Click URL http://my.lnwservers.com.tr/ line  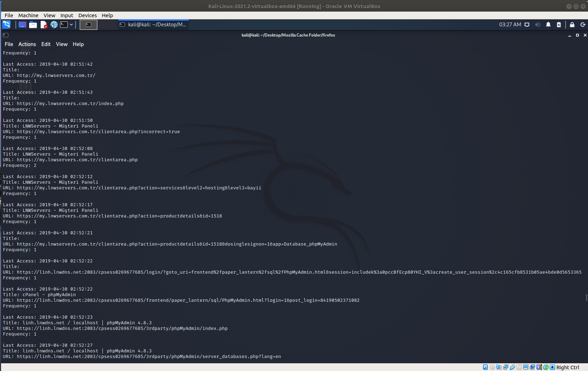click(x=49, y=76)
